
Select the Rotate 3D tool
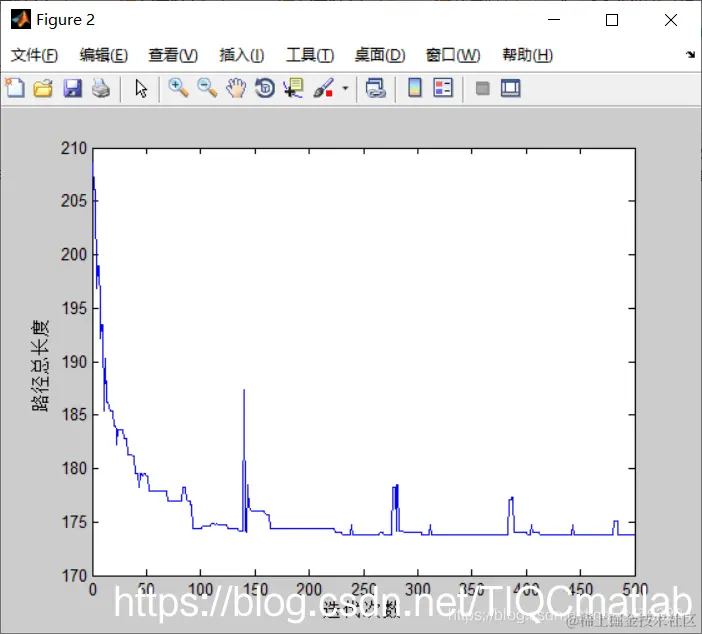point(265,88)
